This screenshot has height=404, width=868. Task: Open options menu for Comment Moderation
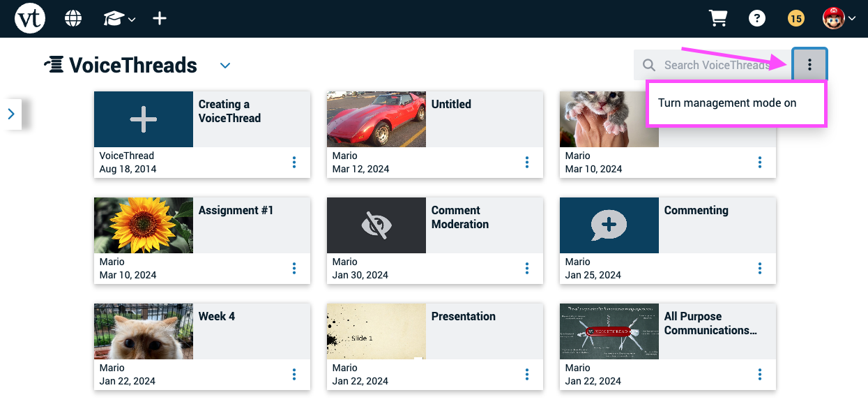(x=527, y=269)
